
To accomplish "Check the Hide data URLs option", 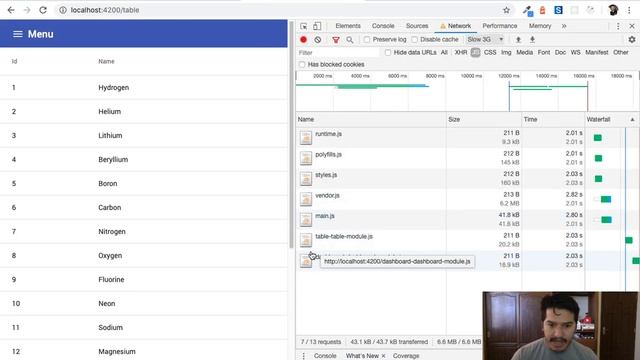I will [x=388, y=53].
